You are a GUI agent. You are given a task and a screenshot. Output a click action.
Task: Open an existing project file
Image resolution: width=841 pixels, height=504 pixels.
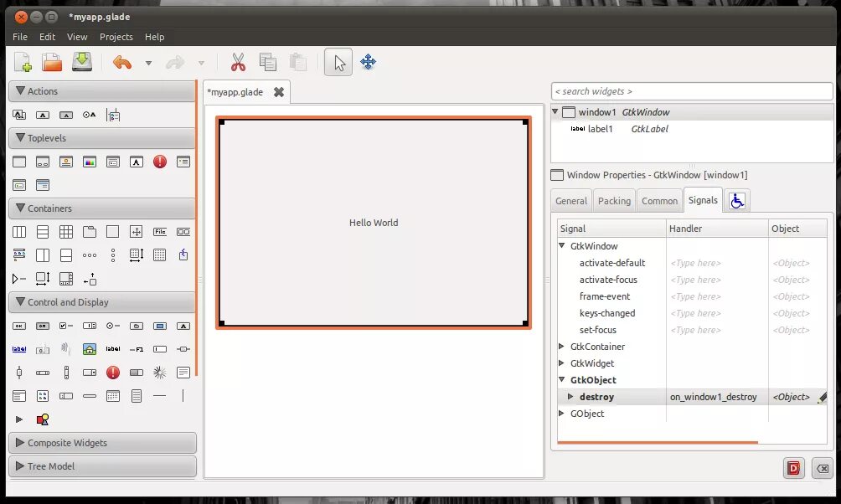(51, 62)
